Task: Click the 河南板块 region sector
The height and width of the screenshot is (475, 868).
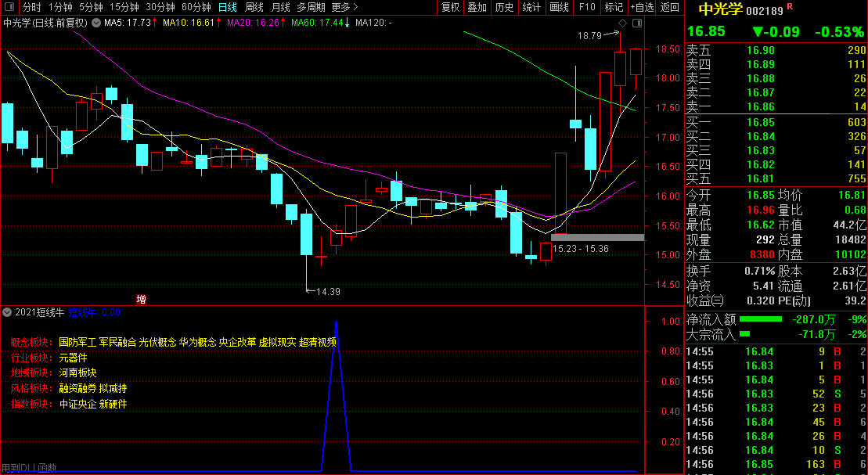Action: pos(77,373)
